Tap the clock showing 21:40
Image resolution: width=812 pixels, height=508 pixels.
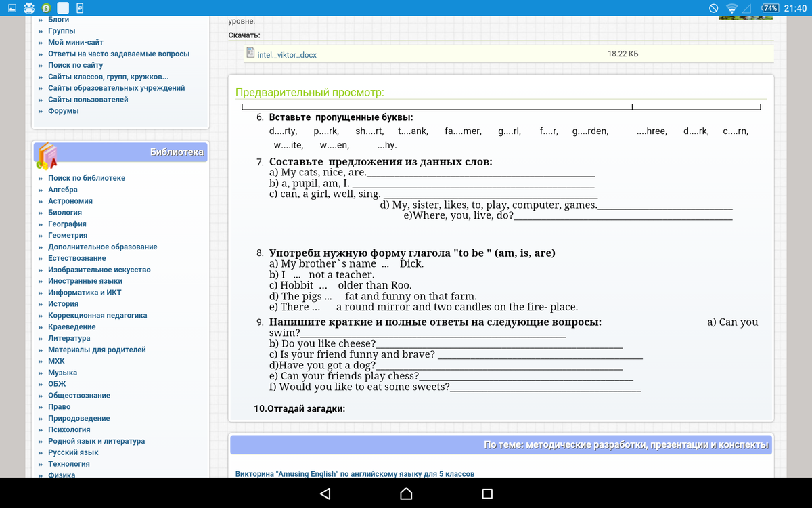(795, 8)
